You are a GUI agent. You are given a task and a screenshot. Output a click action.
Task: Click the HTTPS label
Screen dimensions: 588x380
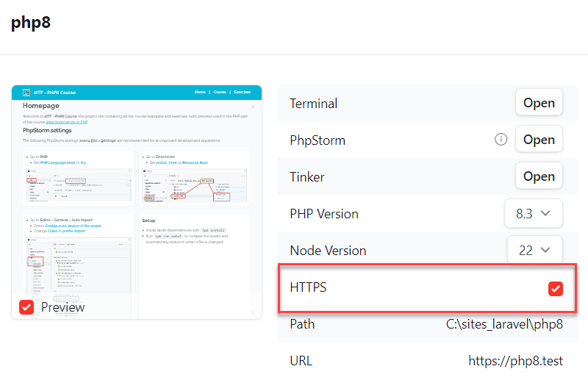308,287
